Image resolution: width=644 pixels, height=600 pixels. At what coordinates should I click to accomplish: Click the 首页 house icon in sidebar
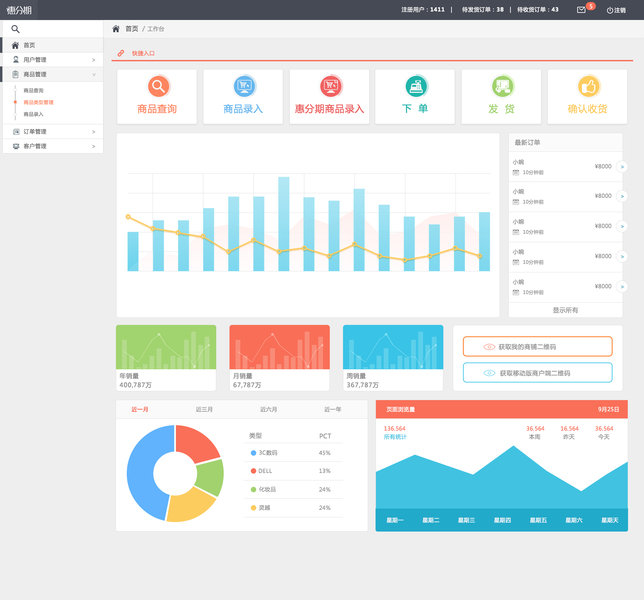point(15,45)
